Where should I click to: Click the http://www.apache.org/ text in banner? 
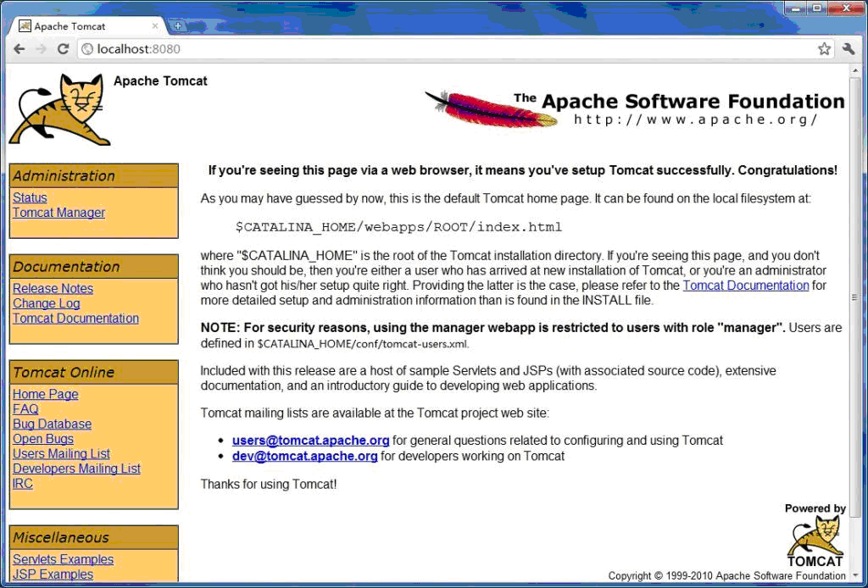click(x=695, y=119)
